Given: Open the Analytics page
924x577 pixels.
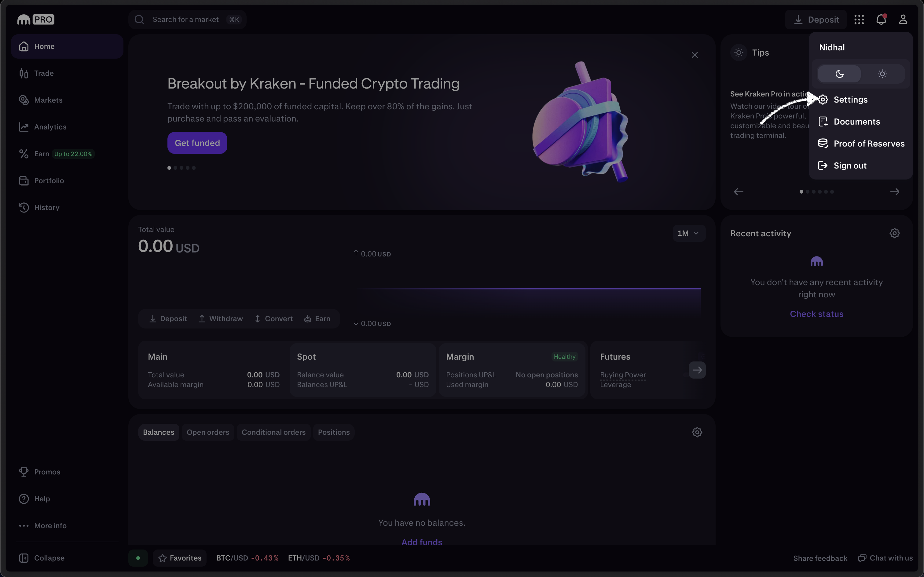Looking at the screenshot, I should 50,127.
